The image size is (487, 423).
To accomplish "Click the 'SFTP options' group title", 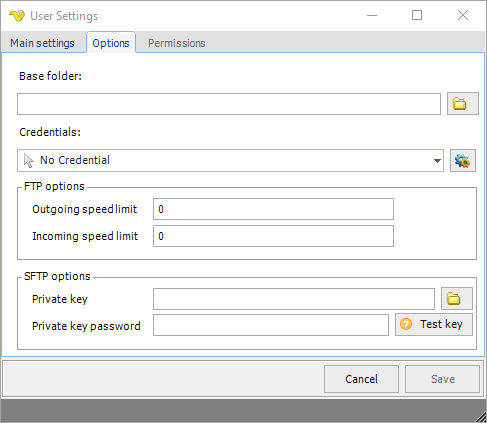I will [57, 276].
